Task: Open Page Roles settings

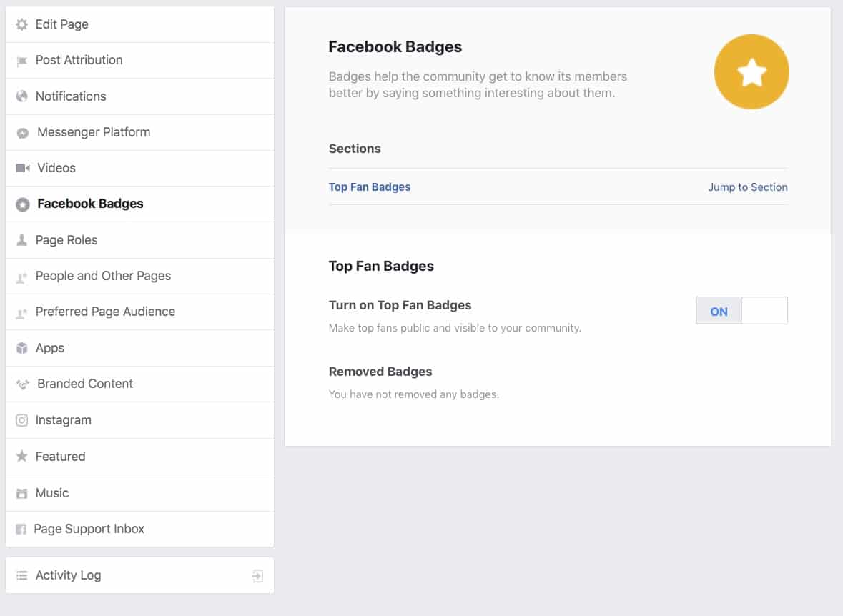Action: (x=139, y=240)
